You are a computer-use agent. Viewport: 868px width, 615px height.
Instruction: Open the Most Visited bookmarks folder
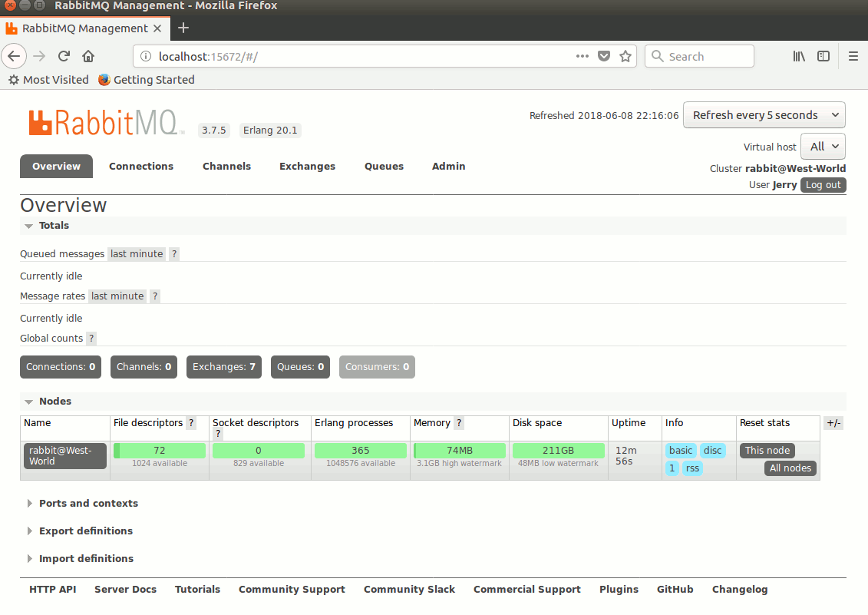point(48,80)
